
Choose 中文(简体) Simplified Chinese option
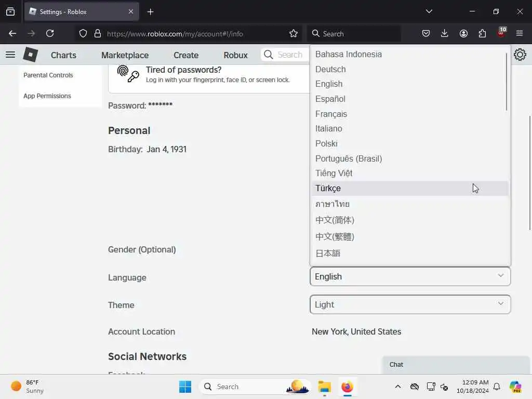[409, 220]
